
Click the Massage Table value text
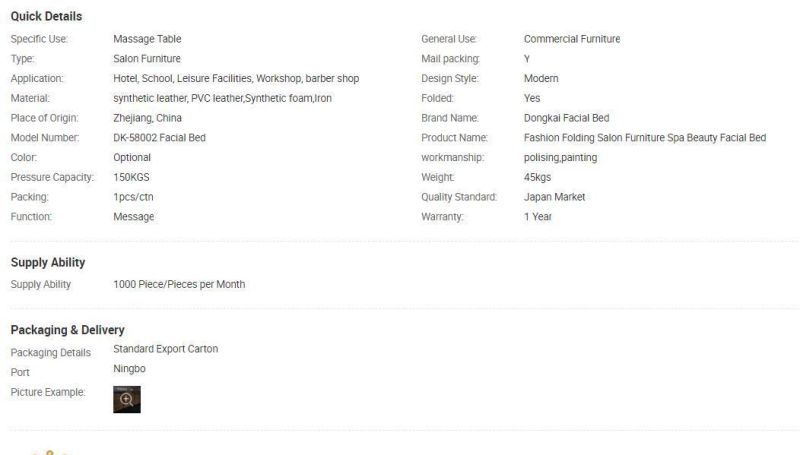coord(147,39)
